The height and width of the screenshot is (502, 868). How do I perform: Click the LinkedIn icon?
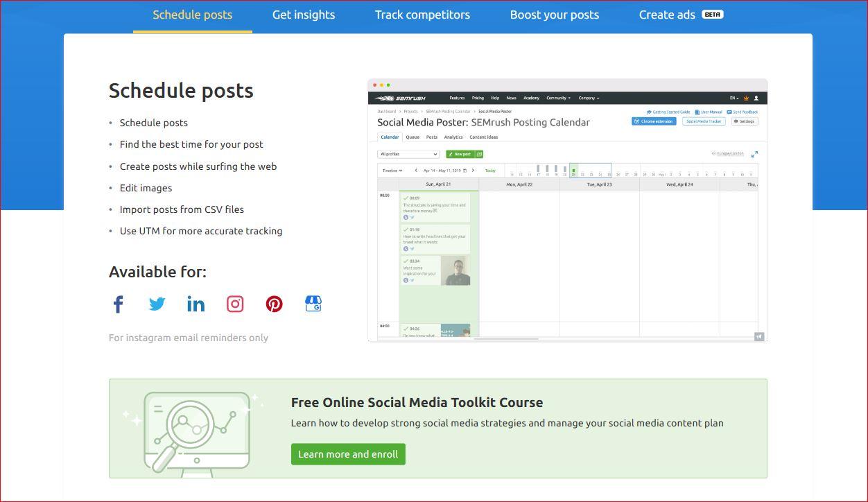(x=196, y=304)
